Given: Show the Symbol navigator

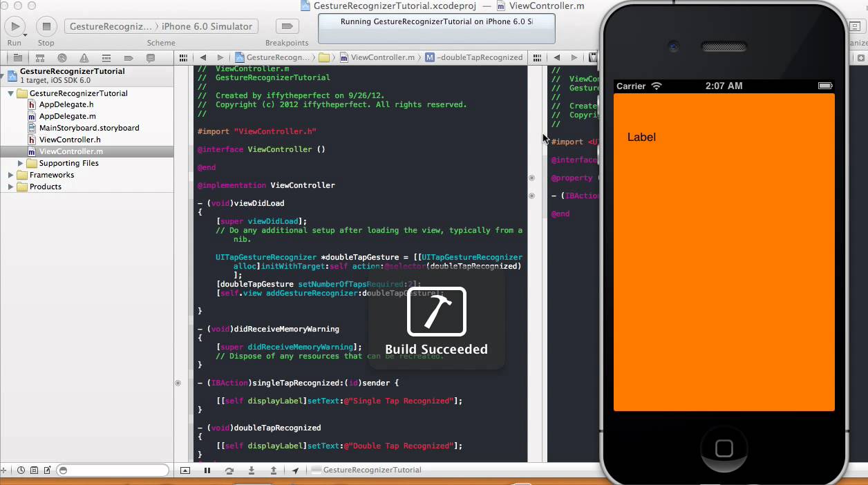Looking at the screenshot, I should tap(41, 58).
